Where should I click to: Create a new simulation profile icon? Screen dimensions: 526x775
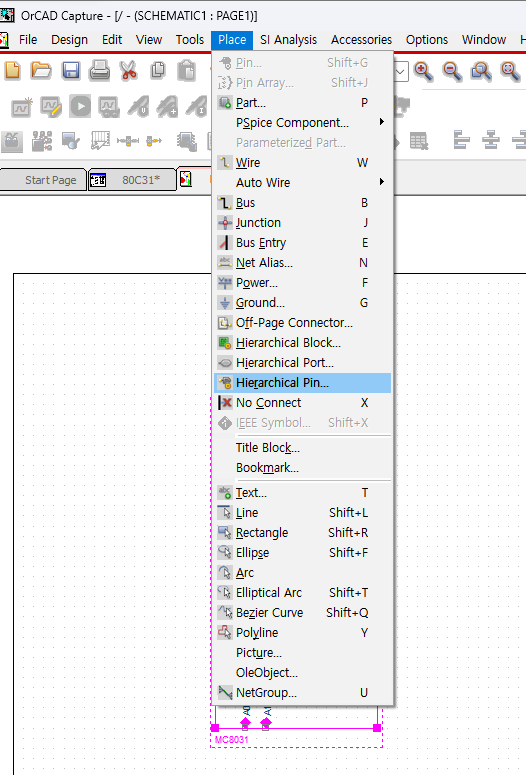(21, 107)
